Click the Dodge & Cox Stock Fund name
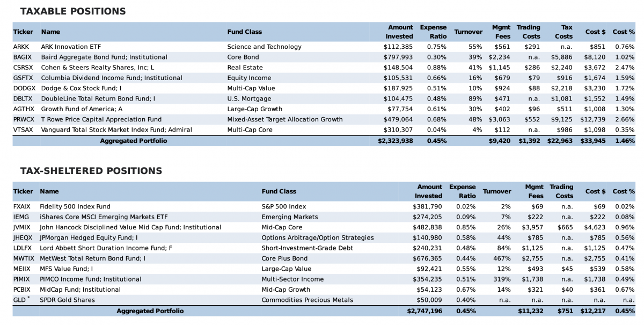The height and width of the screenshot is (325, 644). 81,88
